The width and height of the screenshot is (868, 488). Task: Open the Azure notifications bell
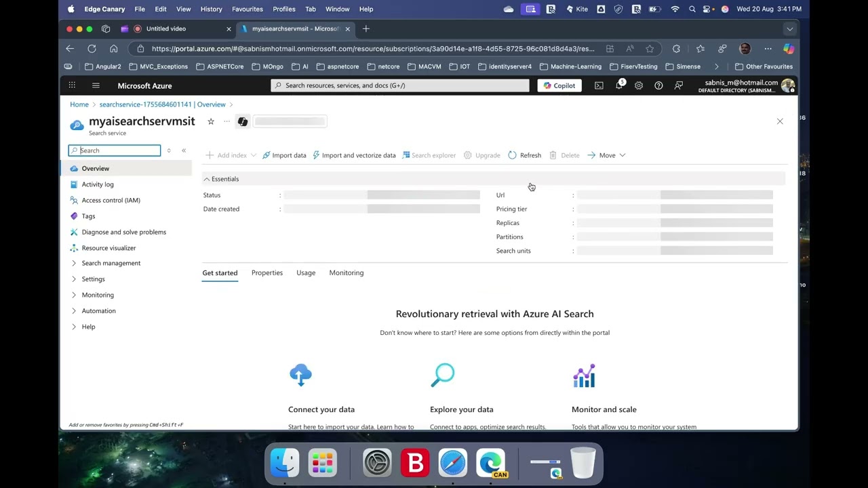619,85
